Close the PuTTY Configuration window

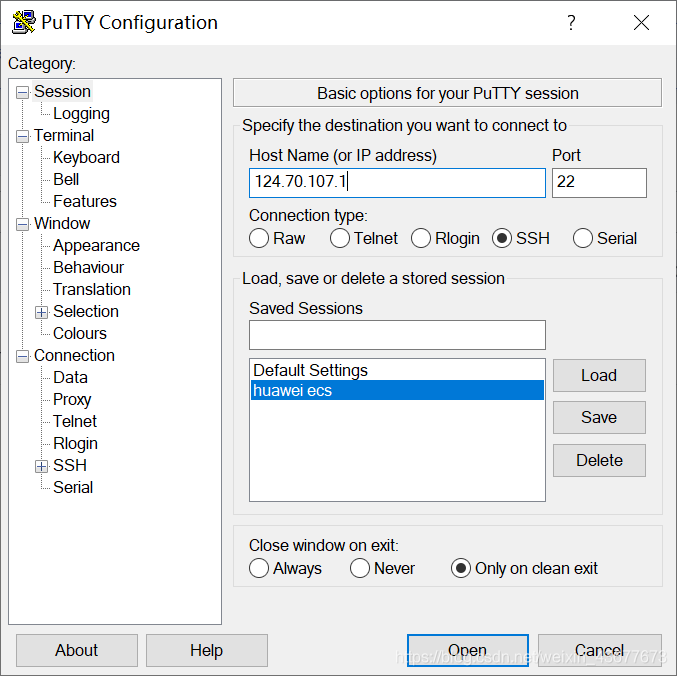click(x=641, y=22)
